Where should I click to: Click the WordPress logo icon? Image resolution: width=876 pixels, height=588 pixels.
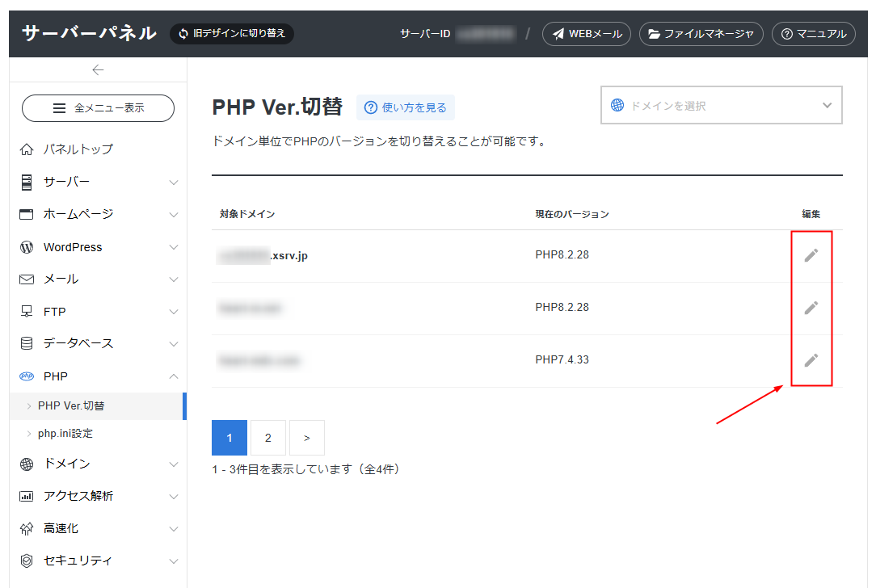coord(26,247)
